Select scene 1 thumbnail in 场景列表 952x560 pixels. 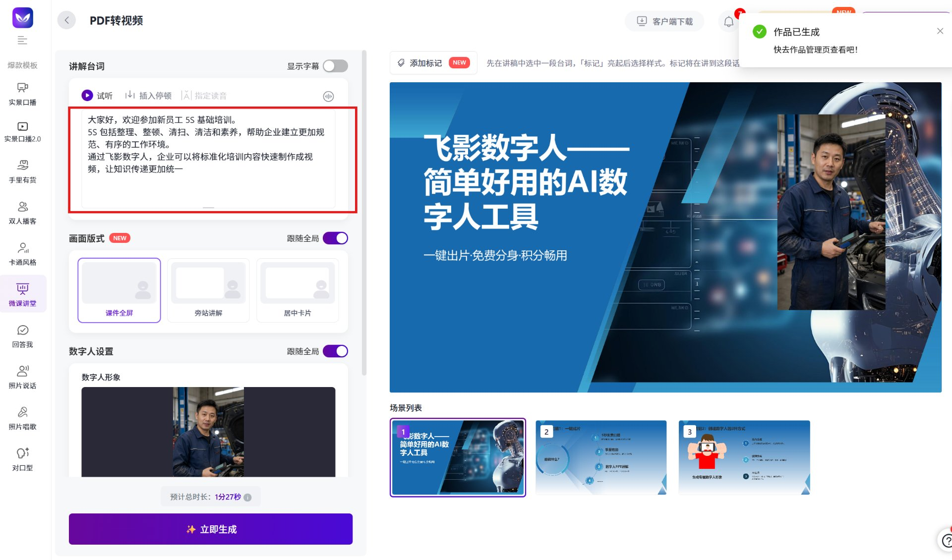click(x=458, y=457)
